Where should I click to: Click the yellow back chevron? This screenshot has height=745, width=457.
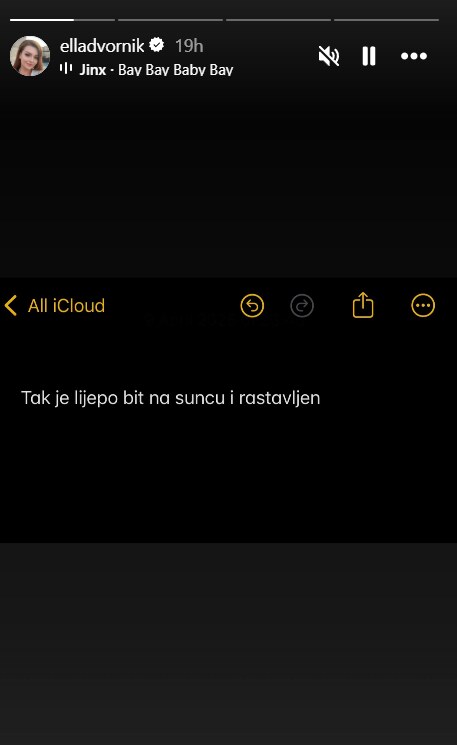click(x=10, y=306)
